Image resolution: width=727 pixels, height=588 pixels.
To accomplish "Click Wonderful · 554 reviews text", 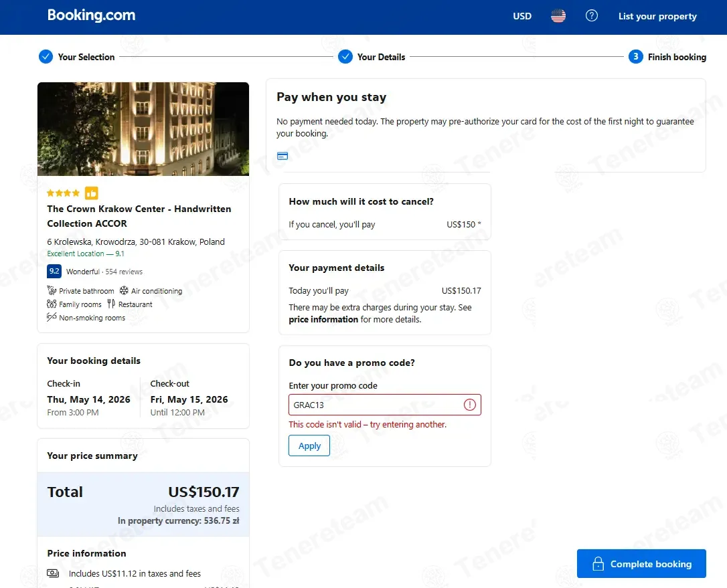I will tap(104, 272).
